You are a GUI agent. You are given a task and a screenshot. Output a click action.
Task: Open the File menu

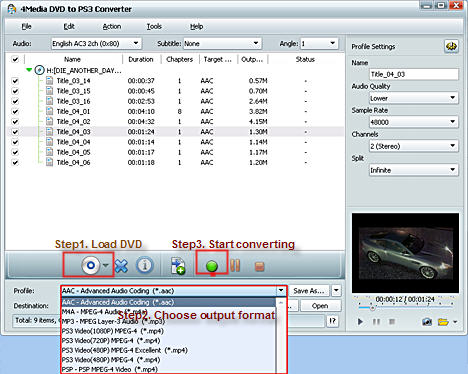click(26, 26)
